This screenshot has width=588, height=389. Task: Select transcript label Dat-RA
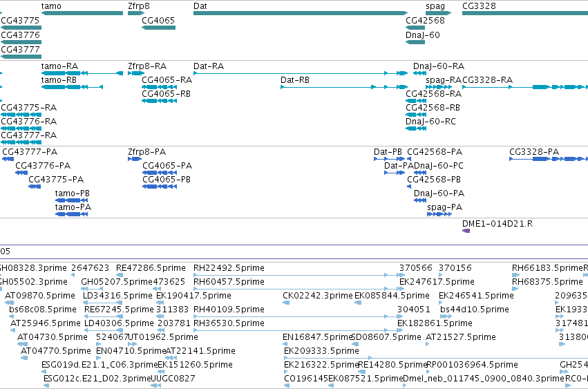(x=209, y=66)
